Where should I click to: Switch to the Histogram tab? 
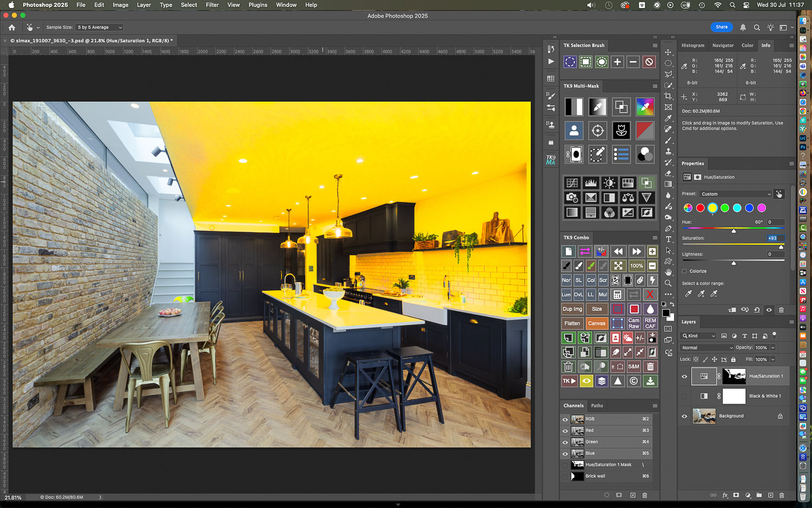(x=693, y=45)
